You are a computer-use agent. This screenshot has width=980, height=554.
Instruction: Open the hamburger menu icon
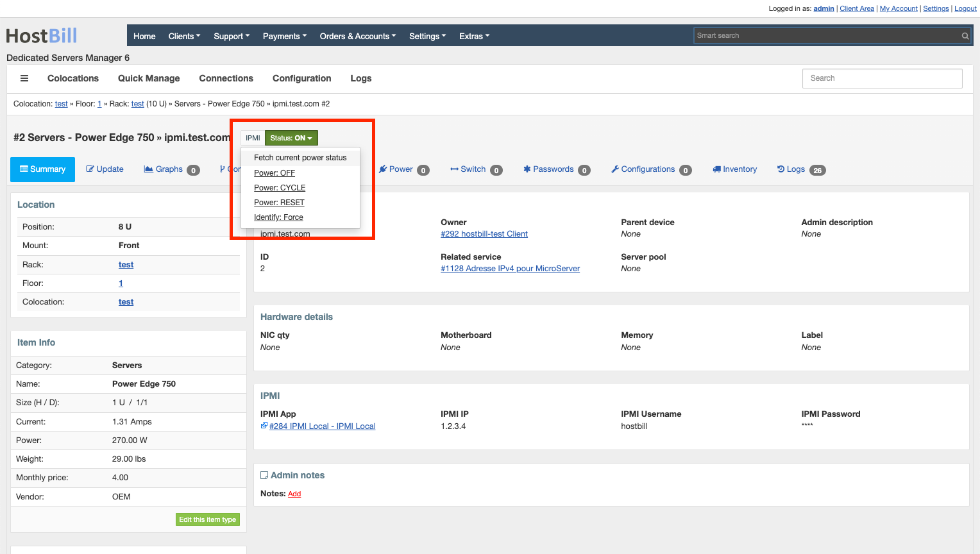24,78
